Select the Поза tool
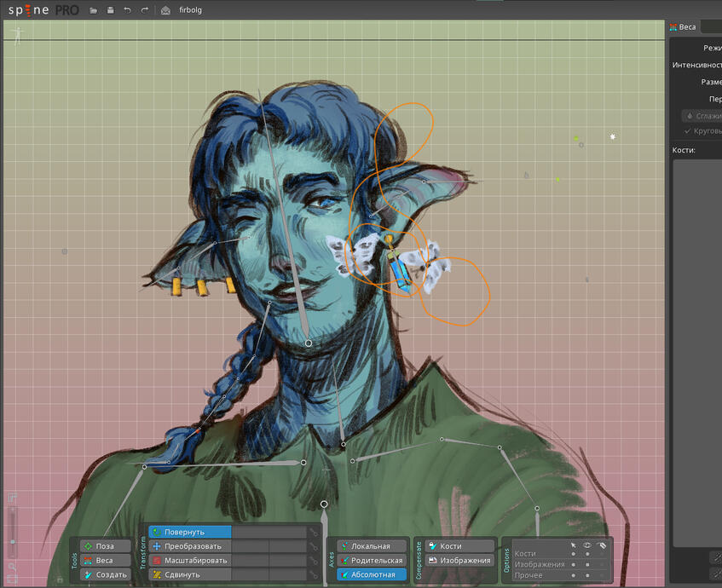722x588 pixels. click(106, 546)
